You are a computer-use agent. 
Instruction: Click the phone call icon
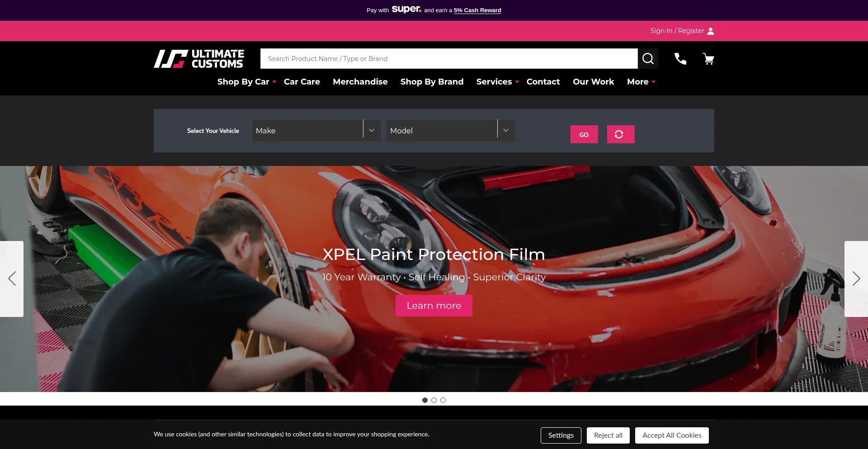click(680, 59)
